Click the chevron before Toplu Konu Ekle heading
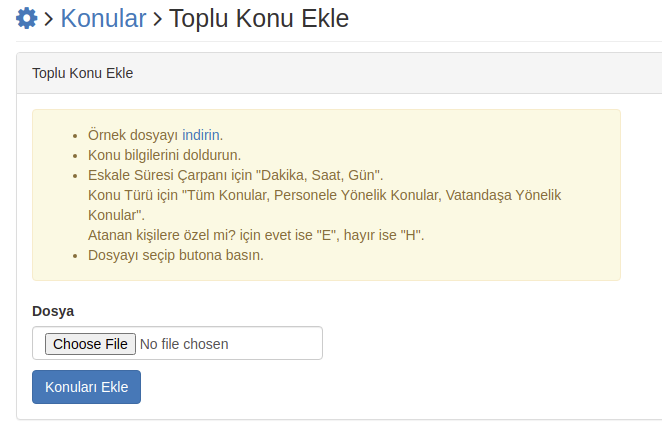The width and height of the screenshot is (662, 446). click(x=157, y=19)
